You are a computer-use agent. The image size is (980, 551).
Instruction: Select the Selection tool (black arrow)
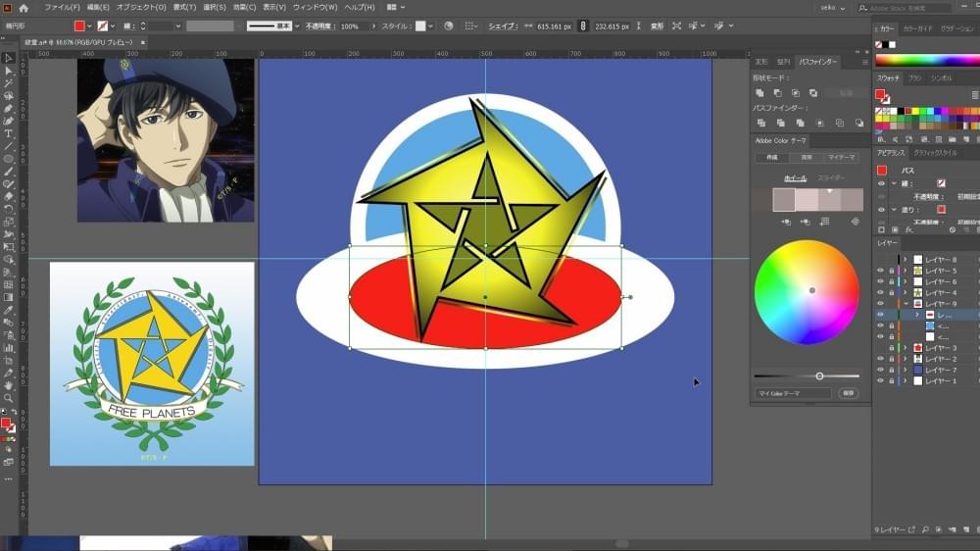point(8,58)
